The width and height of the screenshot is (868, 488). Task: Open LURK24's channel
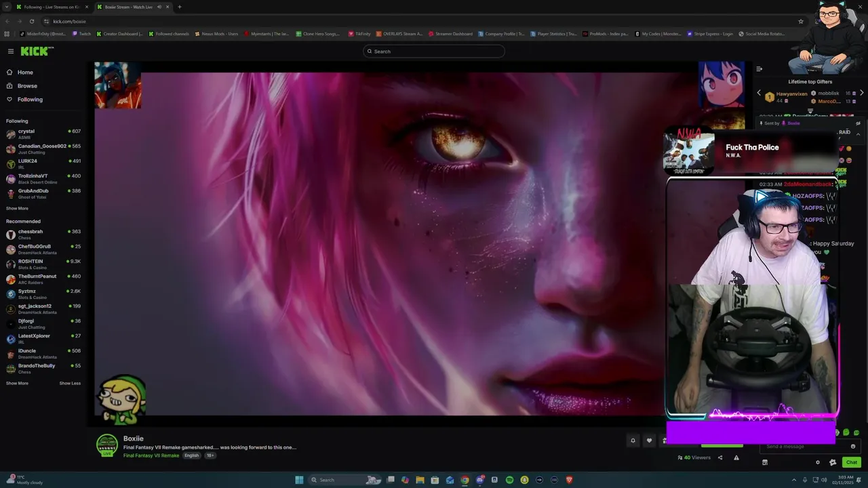(x=43, y=163)
